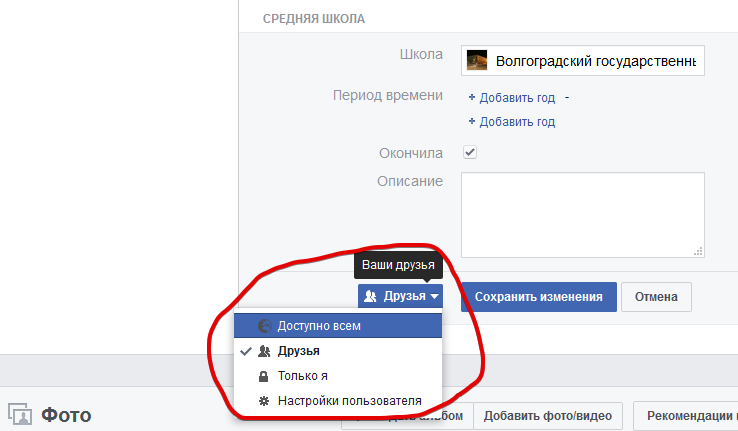Open 'Настройки пользователя' custom privacy settings
This screenshot has height=431, width=738.
coord(338,401)
